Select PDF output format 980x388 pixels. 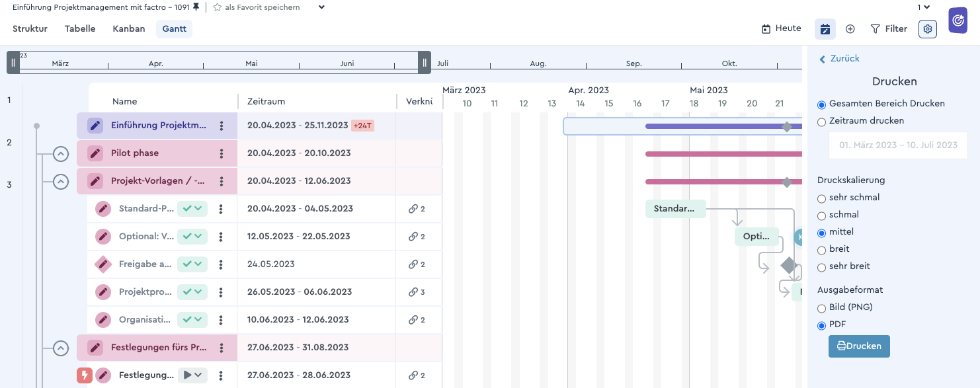821,325
